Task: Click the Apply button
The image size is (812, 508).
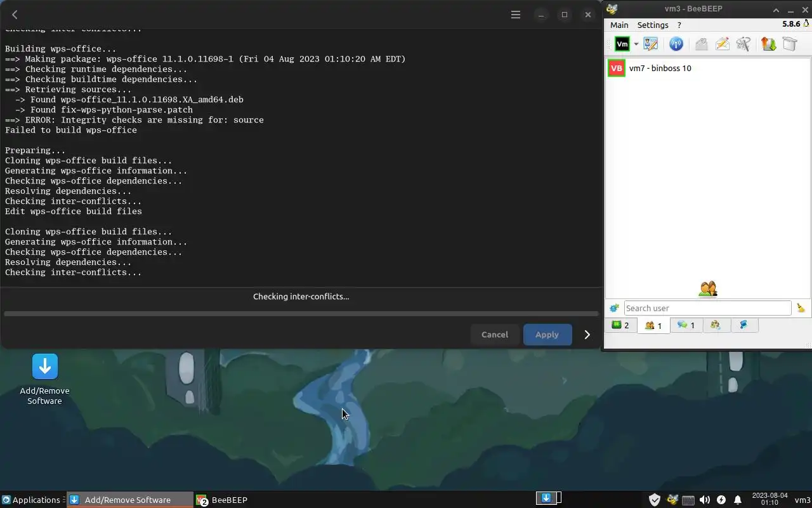Action: coord(547,335)
